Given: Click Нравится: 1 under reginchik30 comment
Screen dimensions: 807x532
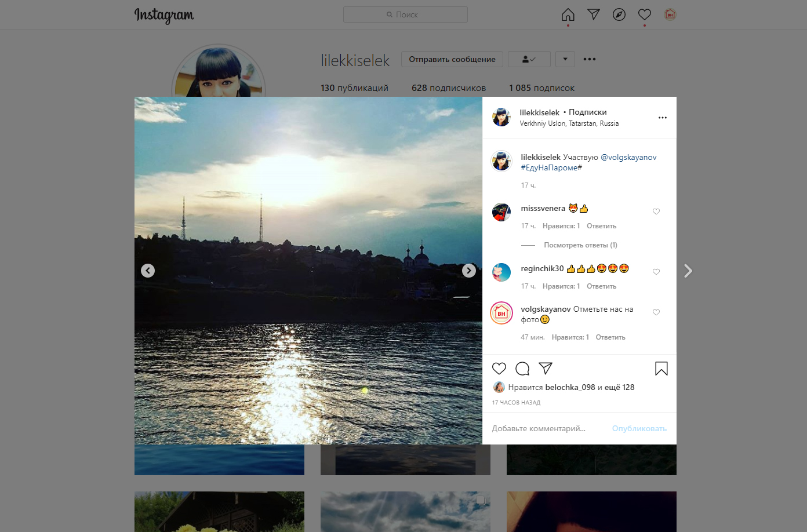Looking at the screenshot, I should (561, 286).
